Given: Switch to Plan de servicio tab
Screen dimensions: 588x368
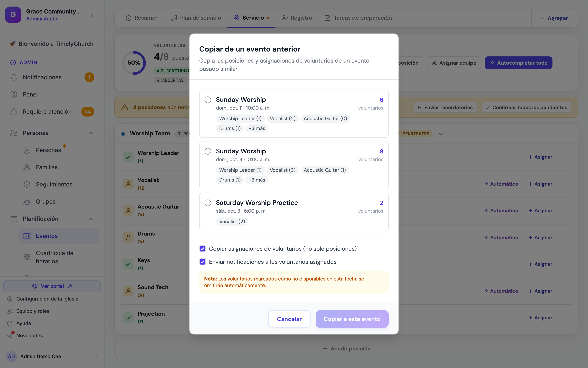Looking at the screenshot, I should [196, 18].
